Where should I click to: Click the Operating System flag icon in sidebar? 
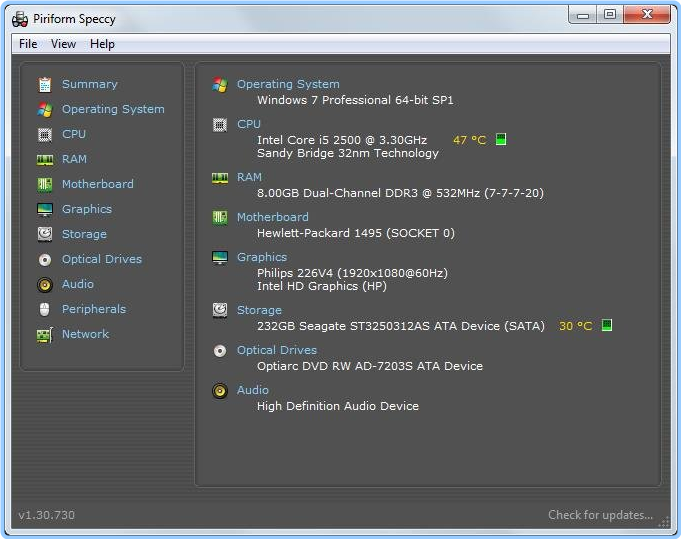45,109
